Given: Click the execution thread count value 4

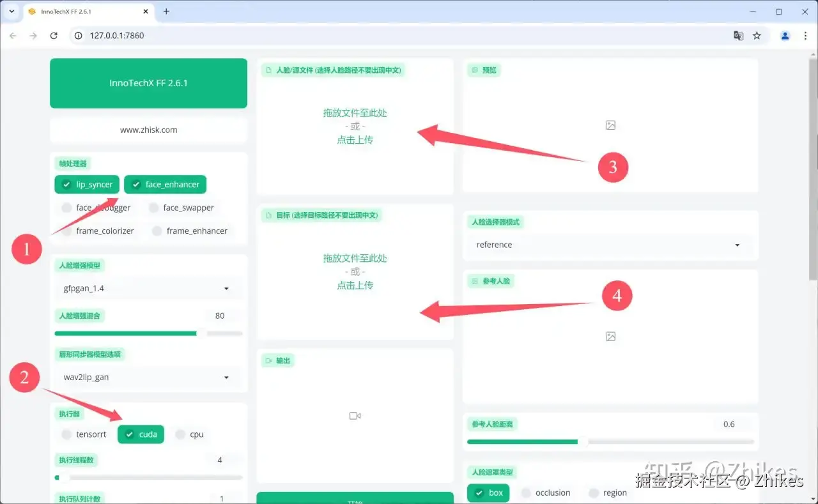Looking at the screenshot, I should (220, 460).
